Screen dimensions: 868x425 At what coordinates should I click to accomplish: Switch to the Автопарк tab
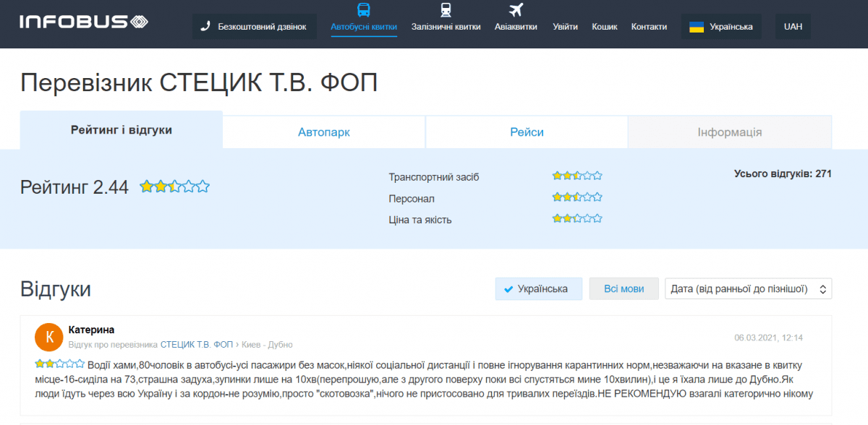tap(323, 132)
